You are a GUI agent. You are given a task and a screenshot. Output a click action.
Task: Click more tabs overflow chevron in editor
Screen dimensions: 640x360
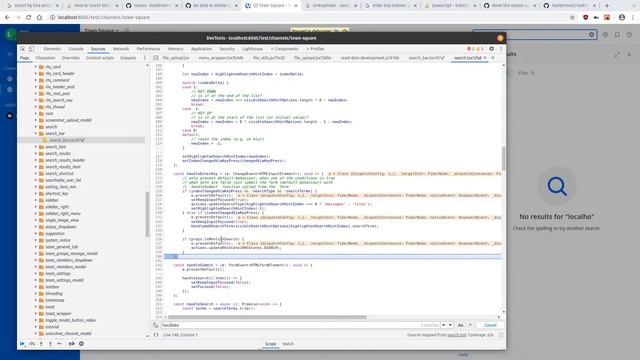tap(493, 58)
